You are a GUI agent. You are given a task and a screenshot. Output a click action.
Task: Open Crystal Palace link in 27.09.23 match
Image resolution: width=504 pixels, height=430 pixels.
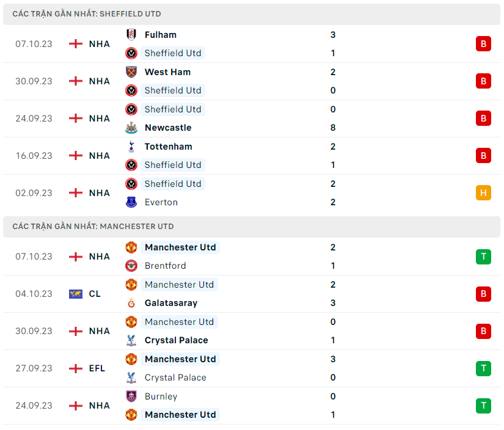pos(175,377)
